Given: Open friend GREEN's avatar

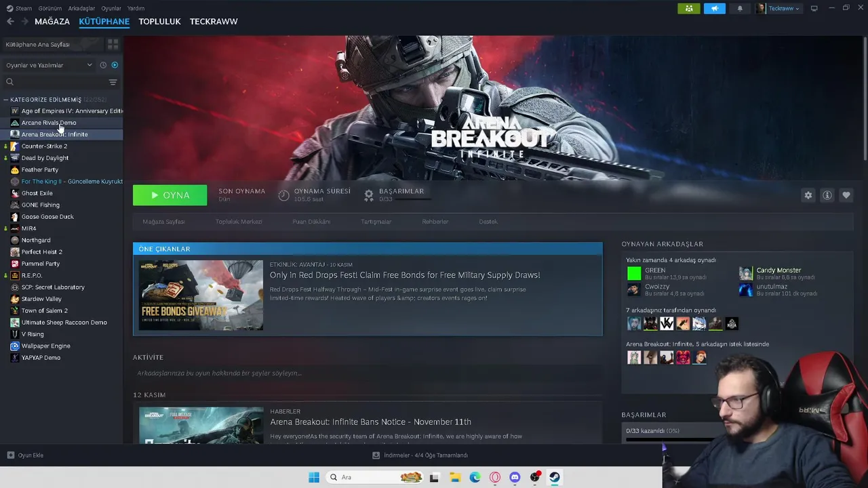Looking at the screenshot, I should [x=634, y=273].
